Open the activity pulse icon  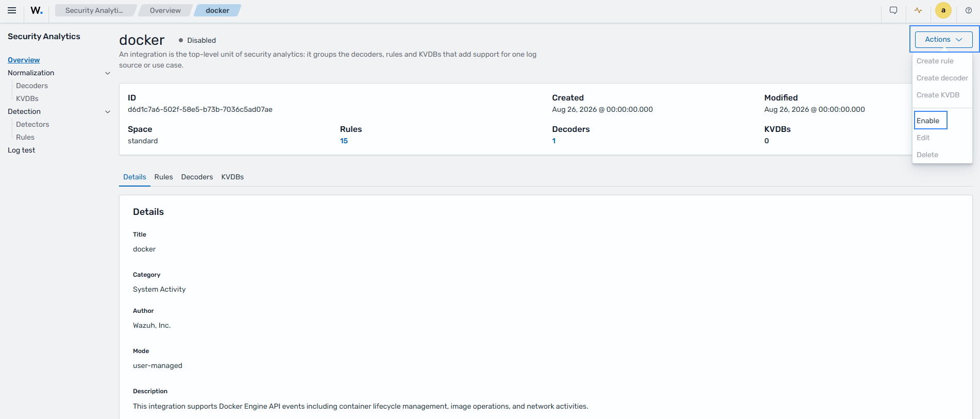918,10
